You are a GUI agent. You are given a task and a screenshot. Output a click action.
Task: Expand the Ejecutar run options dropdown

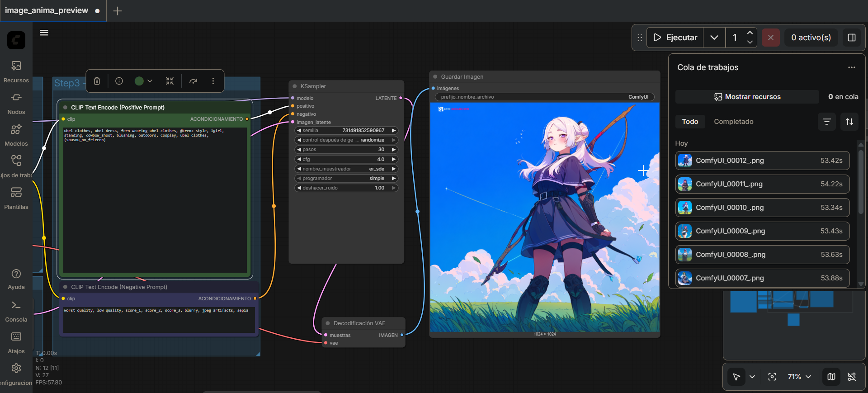[714, 38]
